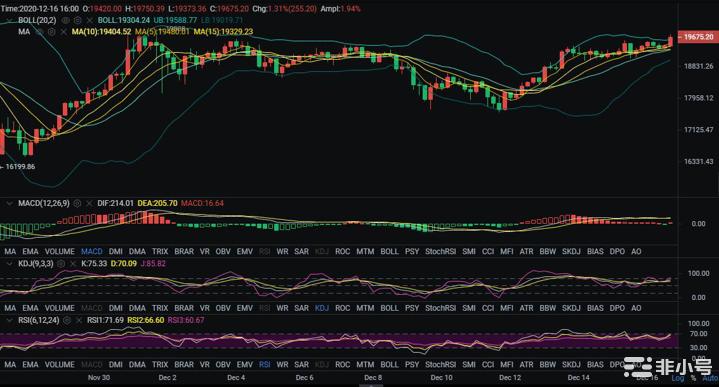Select EMV tab below the RSI chart
The image size is (719, 387).
[x=245, y=365]
